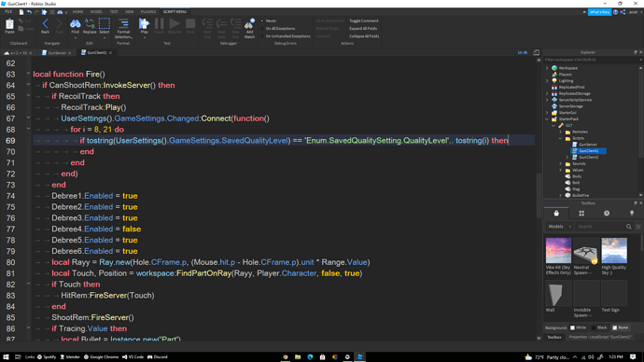
Task: Open the Replace tool
Action: (x=90, y=25)
